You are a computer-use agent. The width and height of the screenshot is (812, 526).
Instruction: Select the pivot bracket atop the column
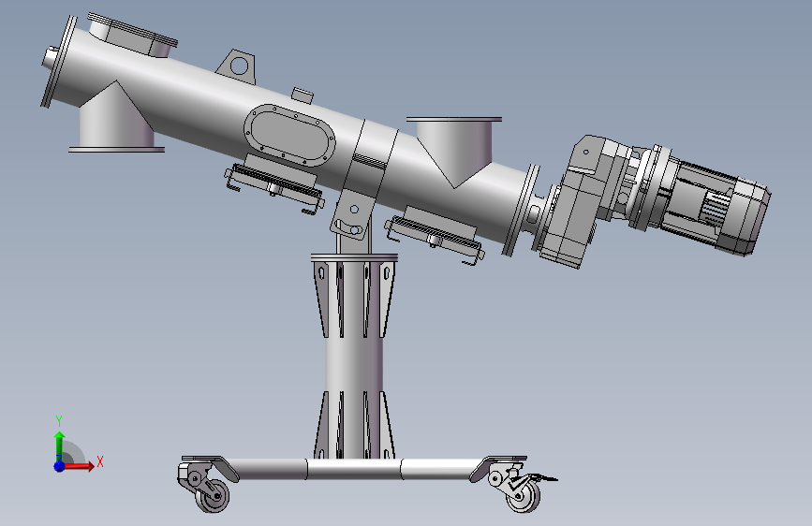(352, 217)
